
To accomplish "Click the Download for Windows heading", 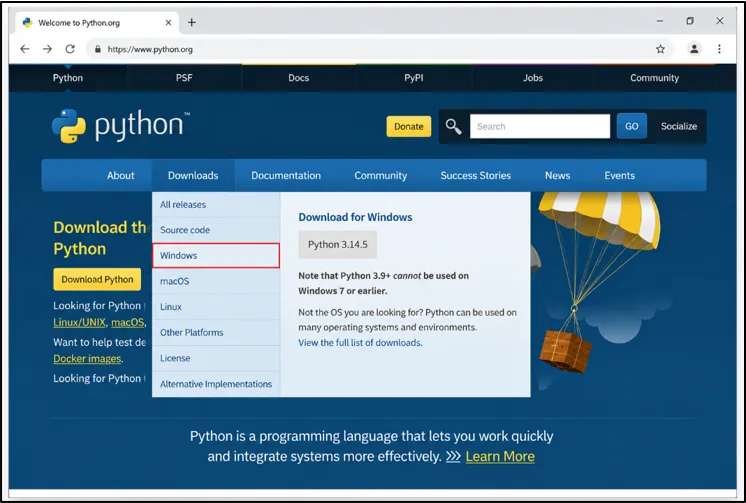I will click(355, 217).
